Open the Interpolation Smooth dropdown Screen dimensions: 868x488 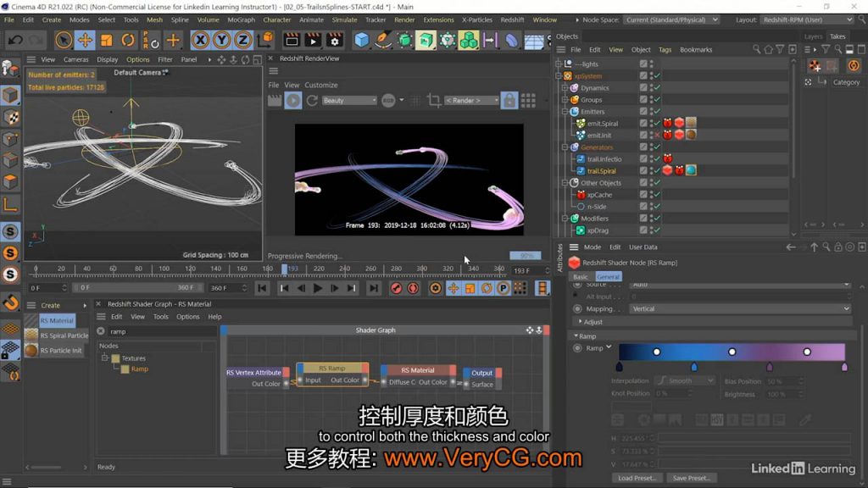click(685, 380)
